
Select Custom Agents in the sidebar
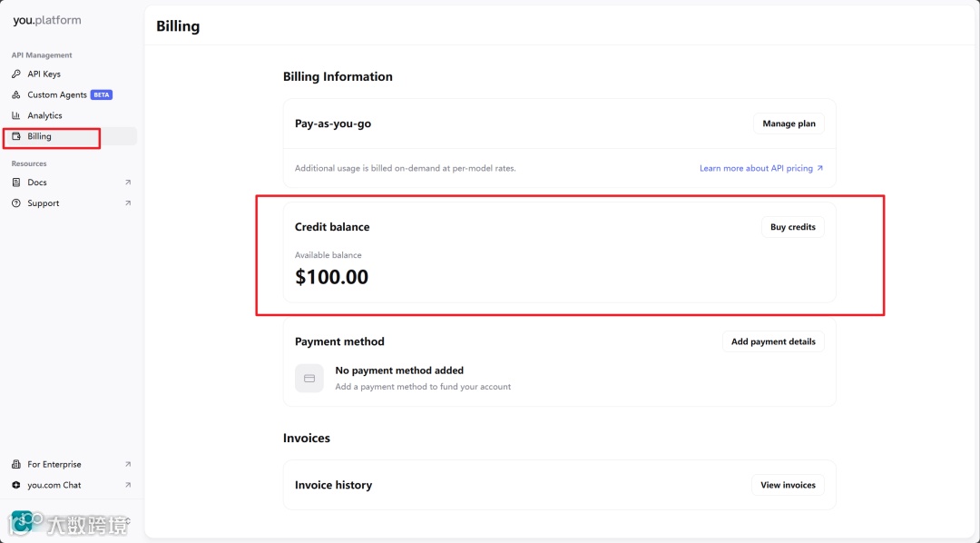point(57,95)
